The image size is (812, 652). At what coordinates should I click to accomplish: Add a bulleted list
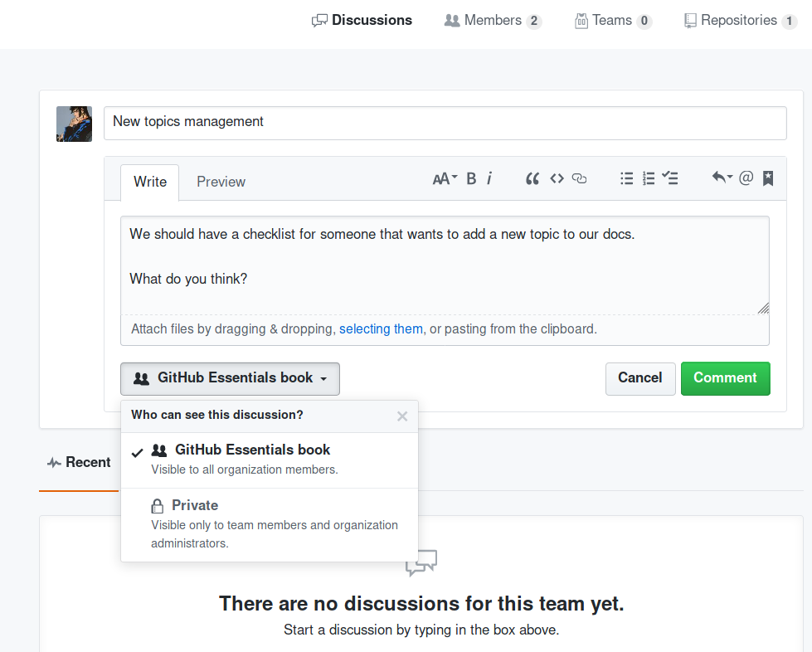pos(626,178)
